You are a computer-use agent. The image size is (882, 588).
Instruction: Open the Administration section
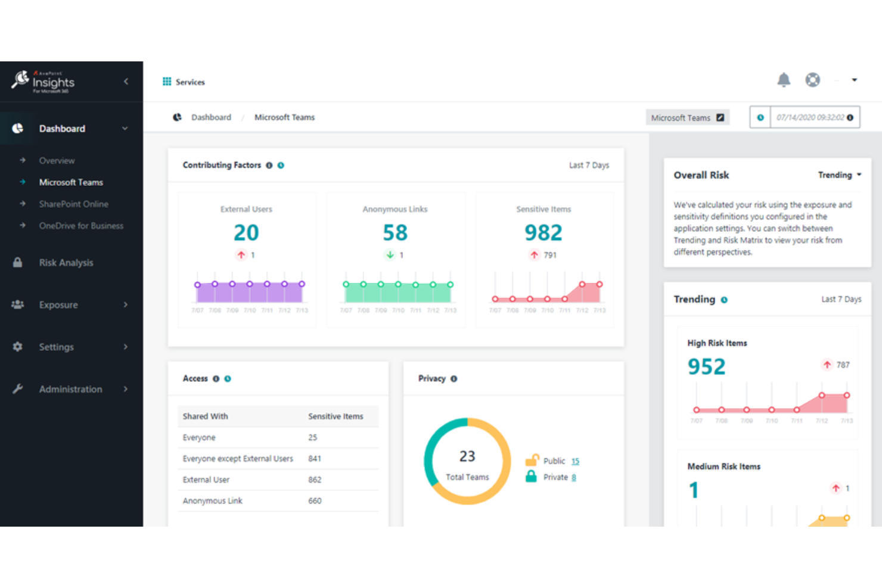(x=70, y=389)
